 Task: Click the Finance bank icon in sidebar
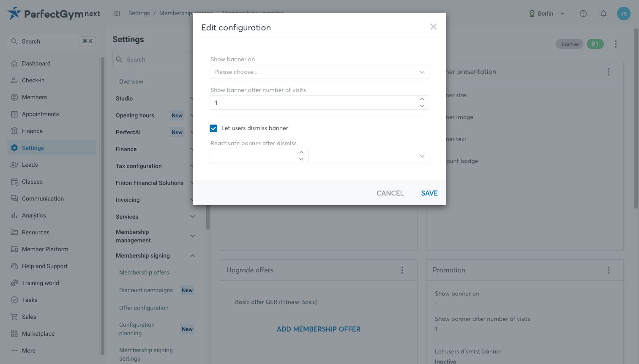14,131
